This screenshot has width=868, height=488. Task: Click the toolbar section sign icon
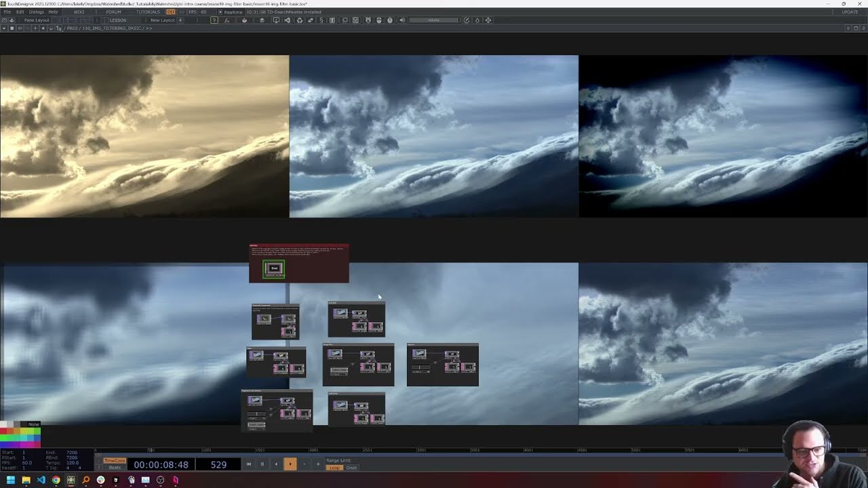pos(321,20)
